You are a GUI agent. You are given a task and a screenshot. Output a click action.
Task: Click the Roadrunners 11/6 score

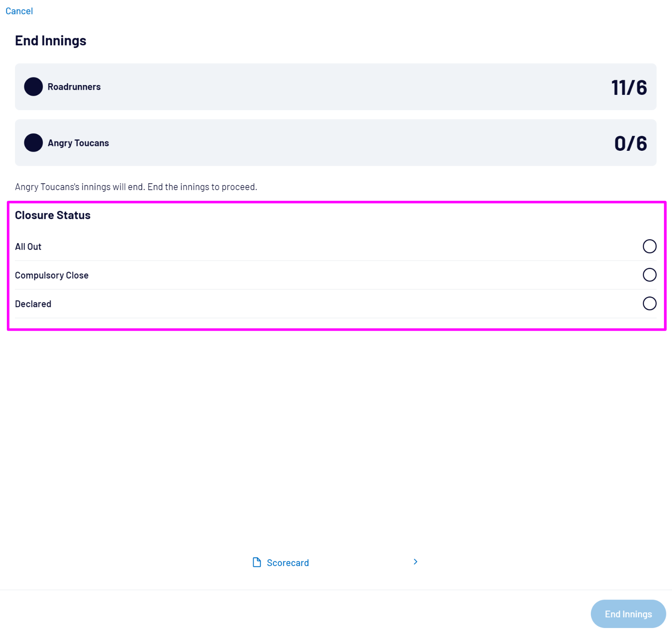[629, 88]
